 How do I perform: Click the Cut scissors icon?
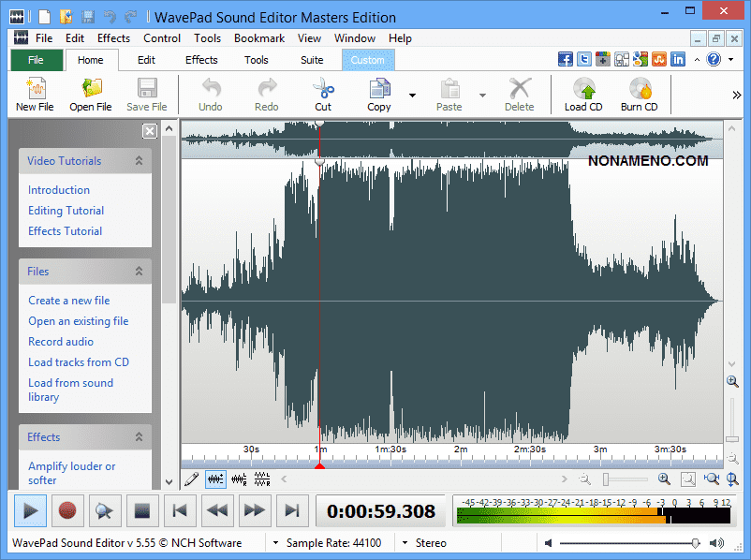323,90
